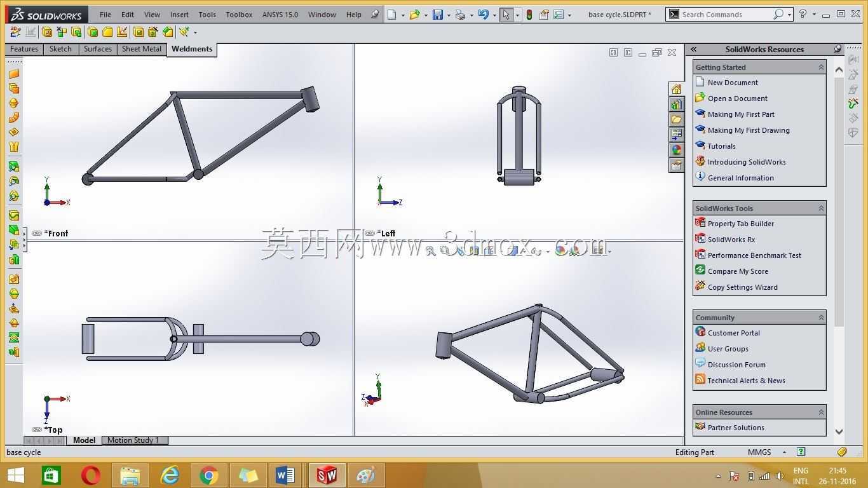Open the File Properties icon
The width and height of the screenshot is (868, 488).
click(543, 15)
